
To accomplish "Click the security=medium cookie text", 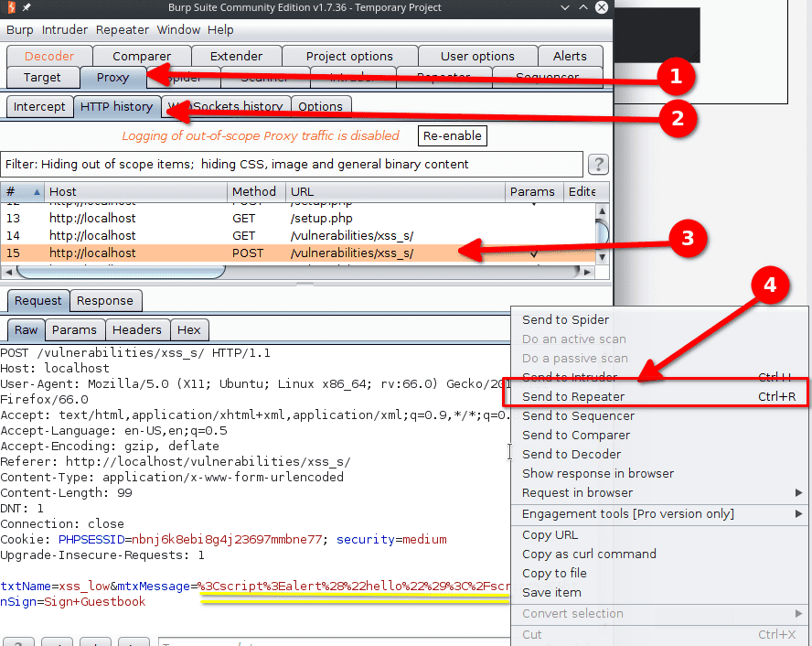I will click(391, 540).
